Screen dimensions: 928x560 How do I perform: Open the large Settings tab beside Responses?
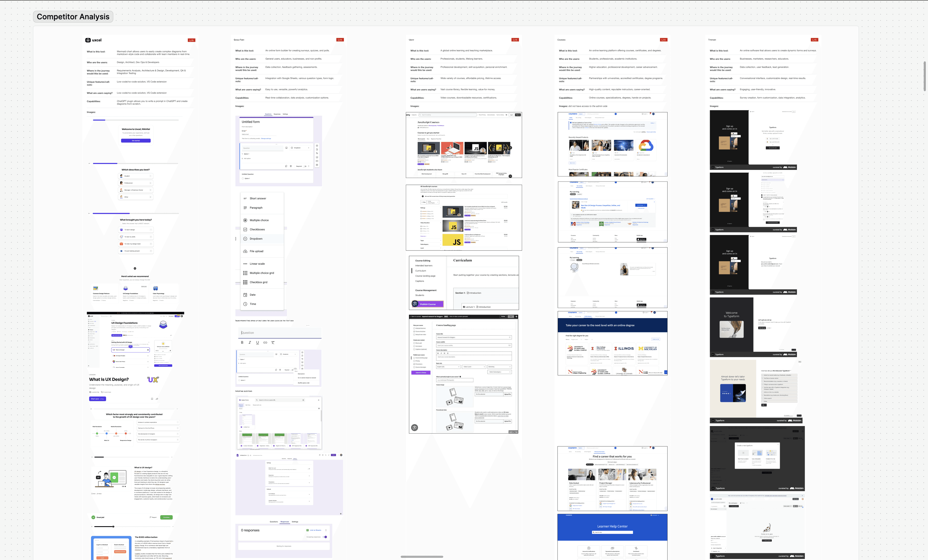[x=295, y=522]
